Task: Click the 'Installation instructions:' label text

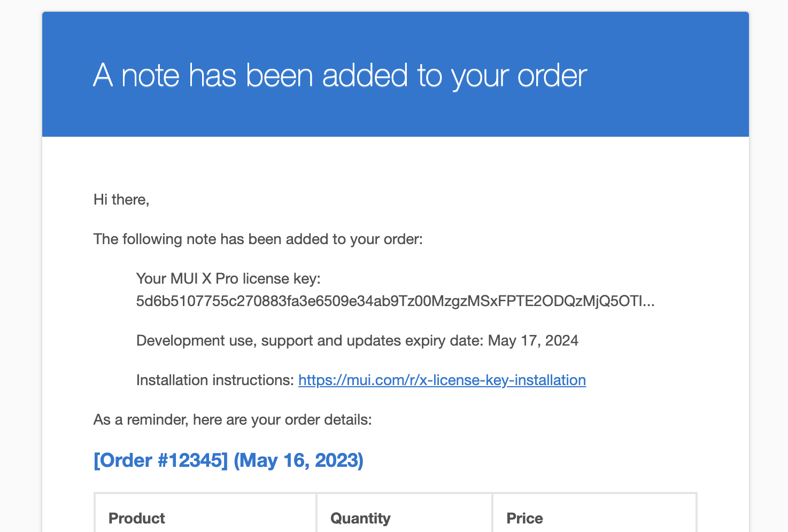Action: click(x=215, y=380)
